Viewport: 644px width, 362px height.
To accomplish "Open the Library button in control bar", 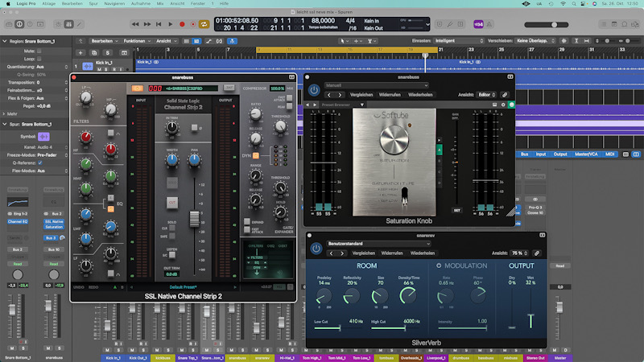I will [9, 25].
